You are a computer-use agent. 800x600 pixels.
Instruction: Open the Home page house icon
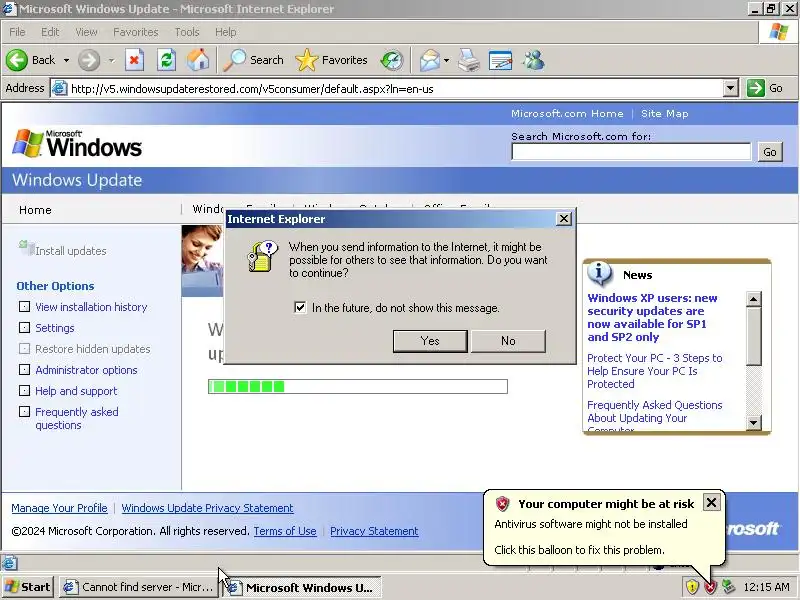coord(198,60)
